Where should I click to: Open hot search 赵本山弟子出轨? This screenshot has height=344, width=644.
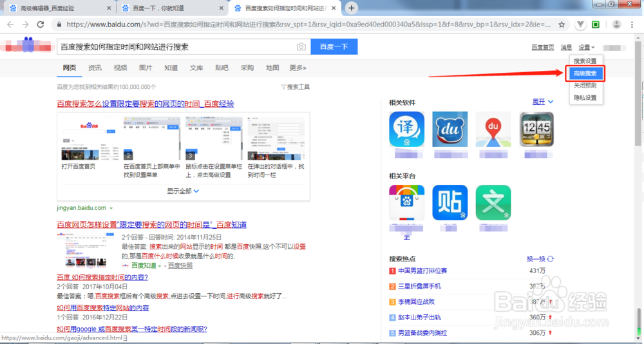419,318
